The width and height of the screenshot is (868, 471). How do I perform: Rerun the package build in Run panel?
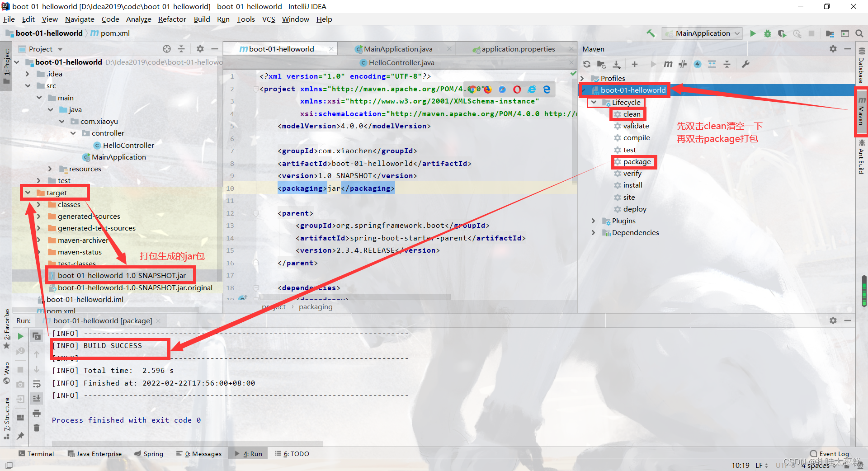pyautogui.click(x=20, y=336)
